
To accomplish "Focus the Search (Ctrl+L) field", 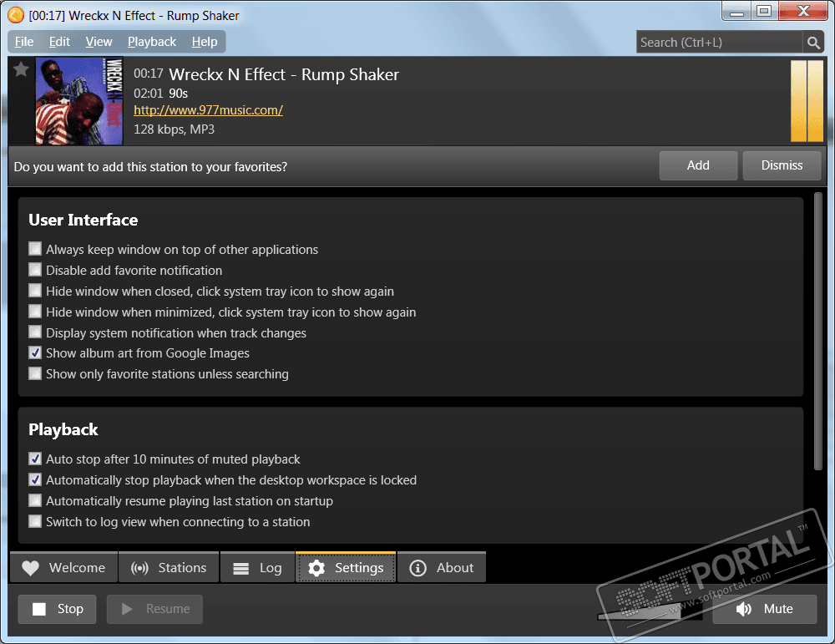I will pos(720,42).
